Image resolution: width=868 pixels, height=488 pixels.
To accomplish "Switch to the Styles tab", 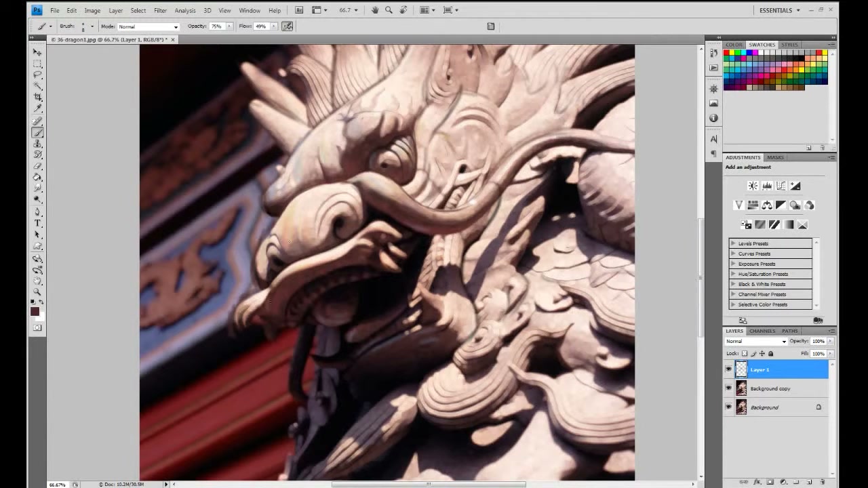I will click(x=789, y=45).
